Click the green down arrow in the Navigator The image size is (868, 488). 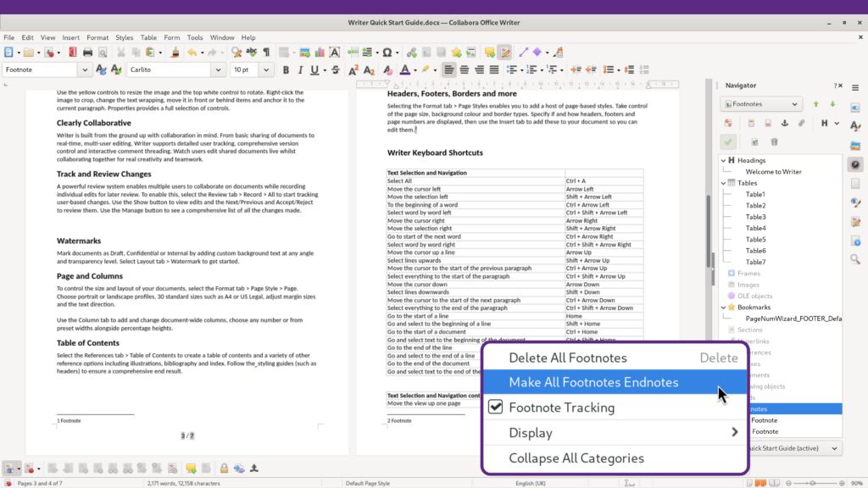point(832,104)
